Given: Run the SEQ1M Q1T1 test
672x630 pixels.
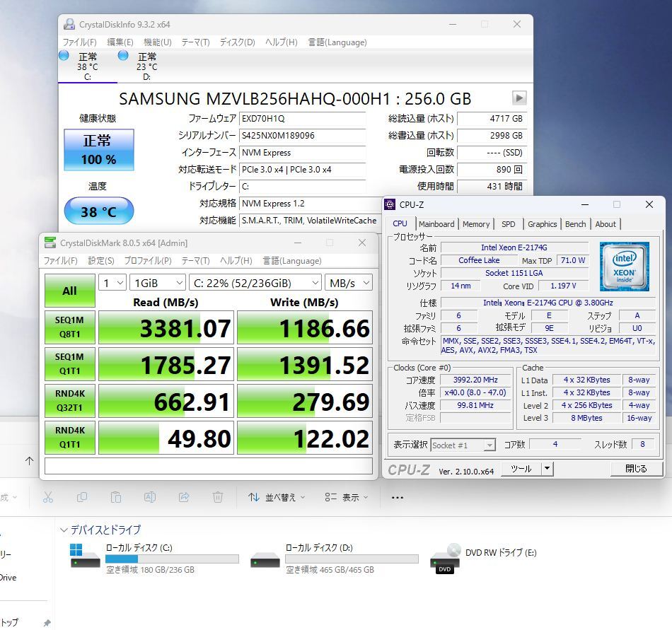Looking at the screenshot, I should [69, 364].
